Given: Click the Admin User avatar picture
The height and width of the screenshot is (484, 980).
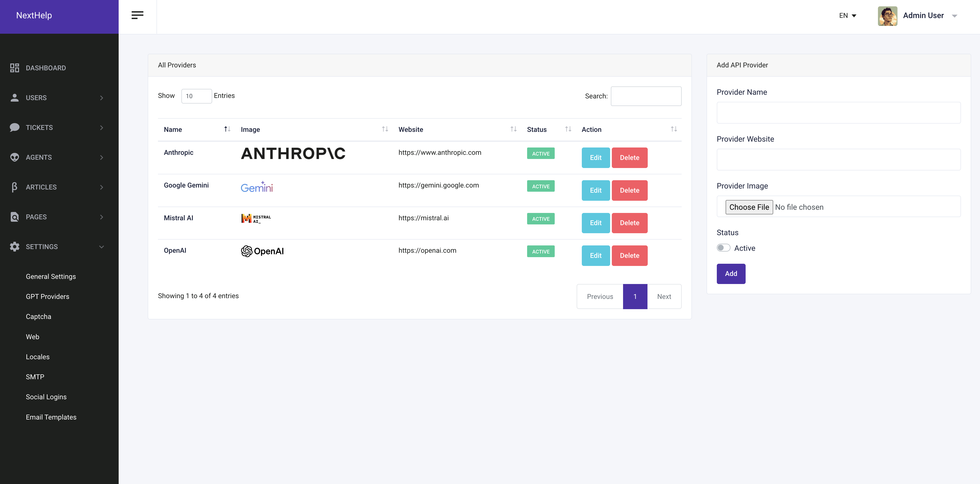Looking at the screenshot, I should 887,16.
